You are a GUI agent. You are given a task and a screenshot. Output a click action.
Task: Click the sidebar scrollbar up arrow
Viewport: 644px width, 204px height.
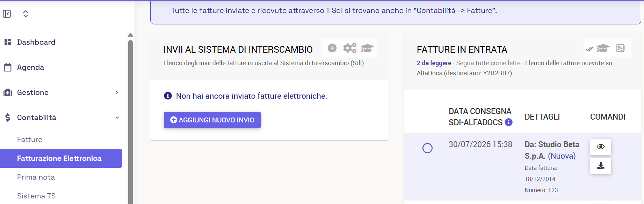point(130,35)
